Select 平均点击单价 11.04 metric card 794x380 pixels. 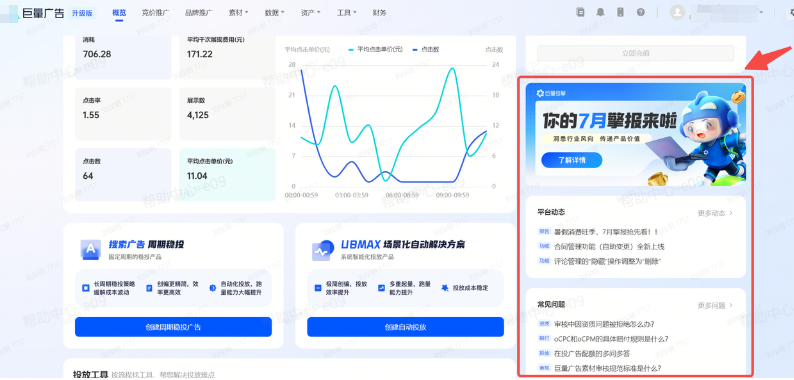(227, 175)
